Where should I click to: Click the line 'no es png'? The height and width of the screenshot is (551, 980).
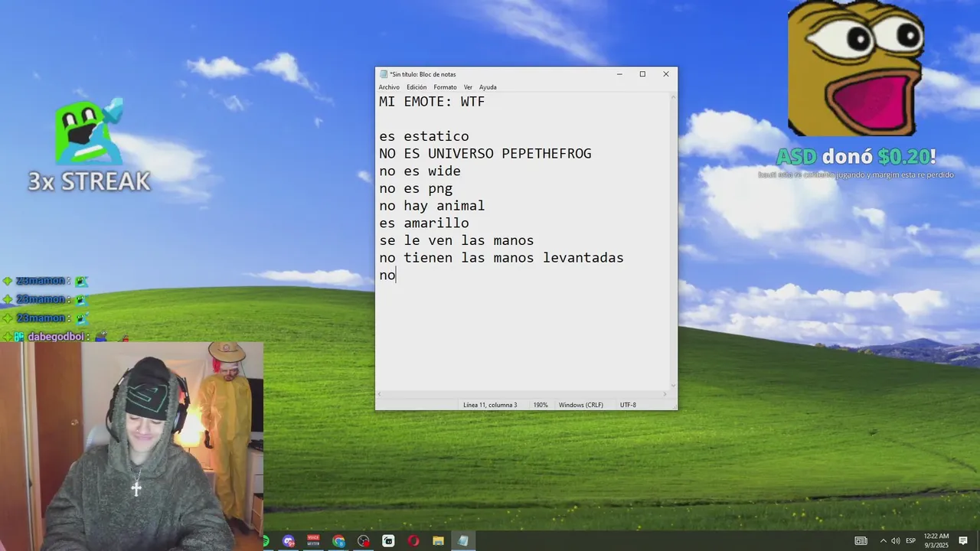pyautogui.click(x=416, y=188)
